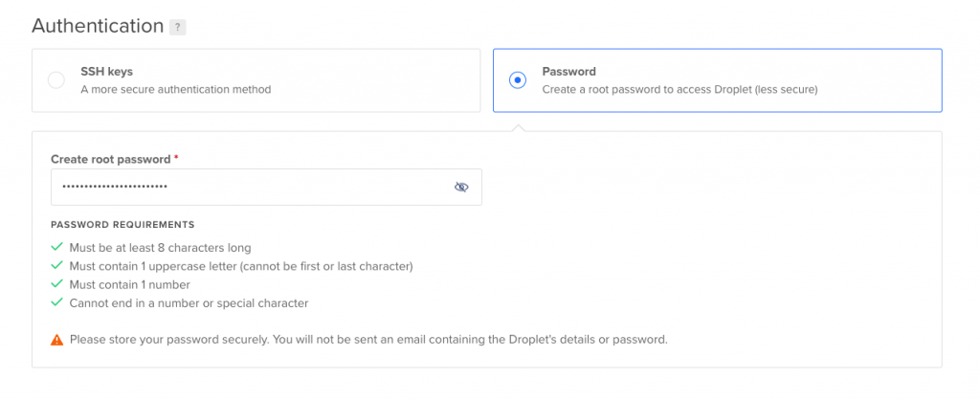The height and width of the screenshot is (401, 980).
Task: Click 'Create a root password' description text
Action: [680, 89]
